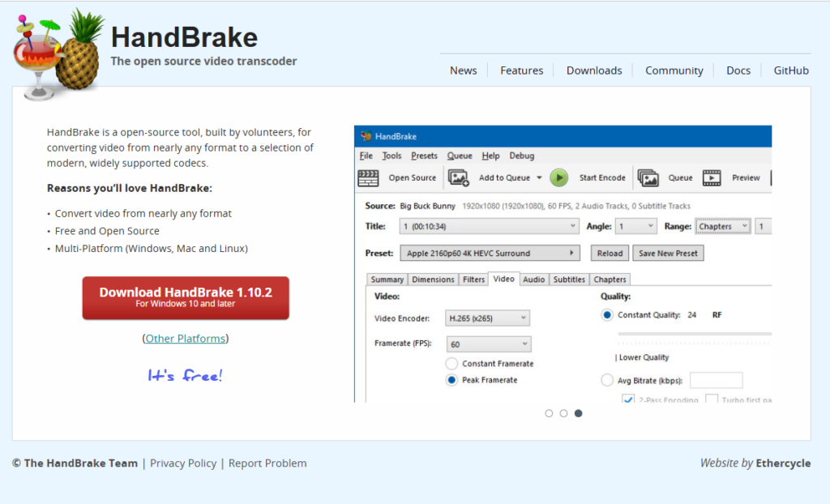The image size is (830, 504).
Task: Select the Constant Framerate radio button
Action: [x=451, y=364]
